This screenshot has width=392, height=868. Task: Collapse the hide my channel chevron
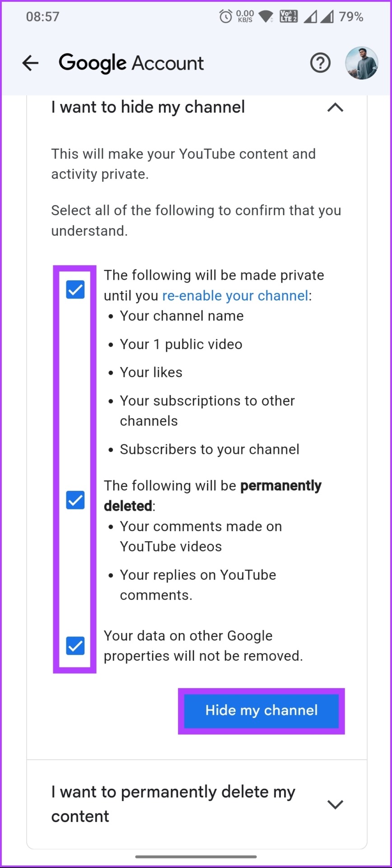pos(335,108)
